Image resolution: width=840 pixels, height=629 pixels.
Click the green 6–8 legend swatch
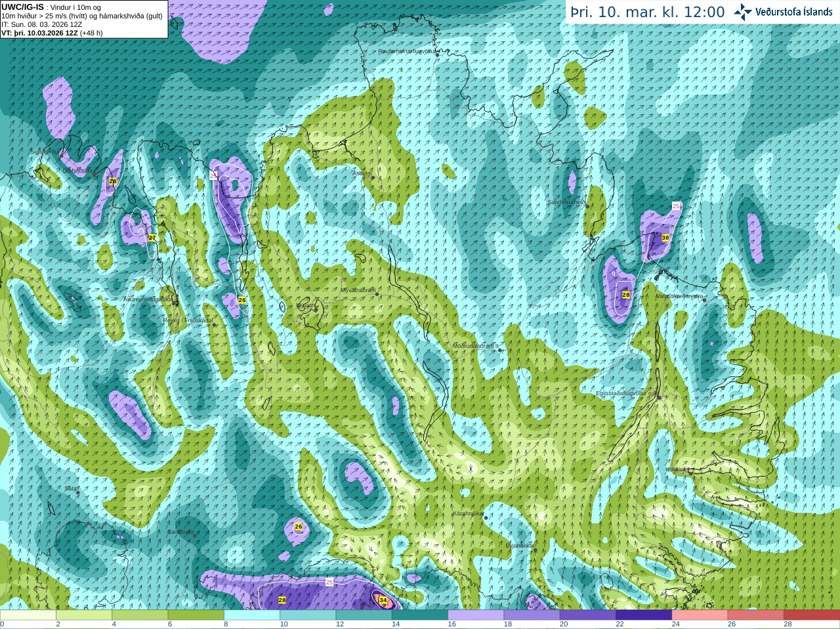click(196, 615)
